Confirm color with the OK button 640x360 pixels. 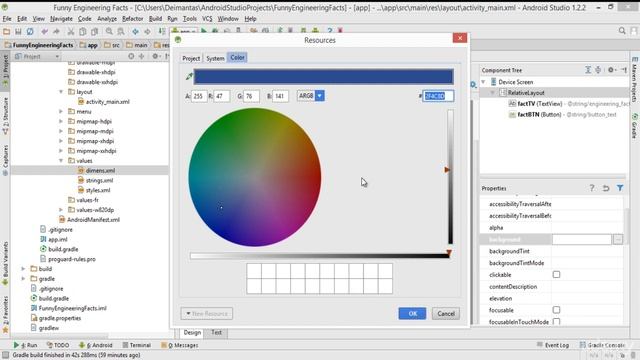click(x=412, y=313)
